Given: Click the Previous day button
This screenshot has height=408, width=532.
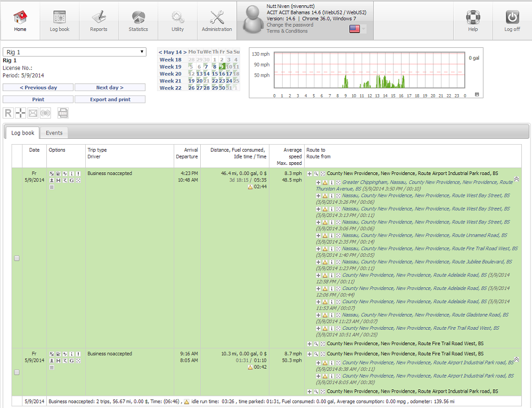Looking at the screenshot, I should pos(38,87).
